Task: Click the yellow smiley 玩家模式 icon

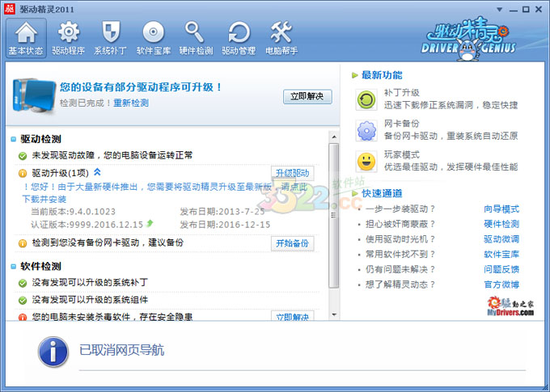Action: click(x=366, y=162)
